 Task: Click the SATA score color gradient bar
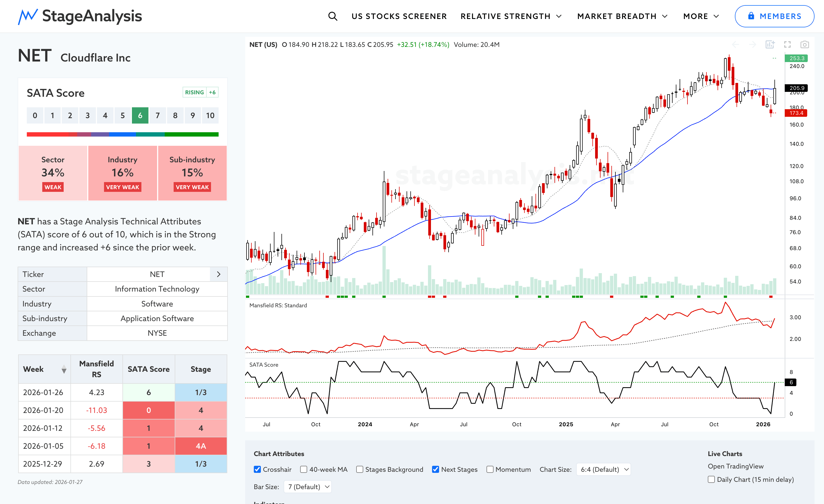point(122,134)
